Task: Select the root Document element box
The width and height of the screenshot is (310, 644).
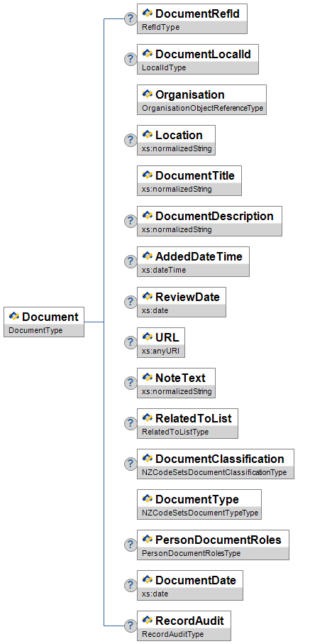Action: (x=44, y=322)
